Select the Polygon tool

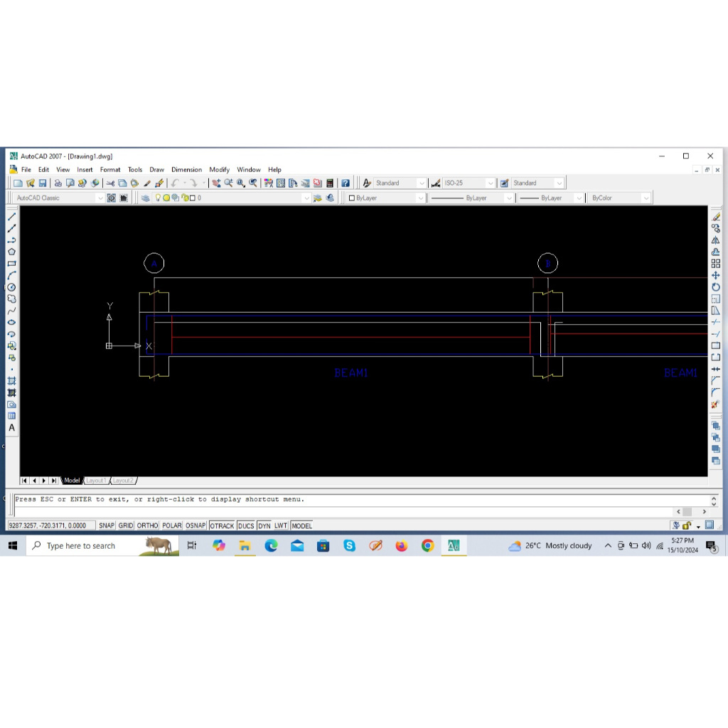(11, 251)
